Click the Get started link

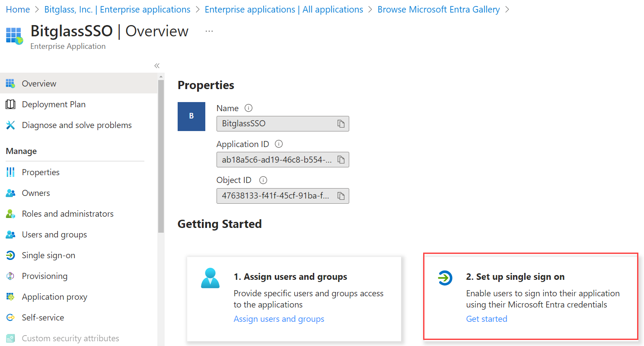coord(487,319)
